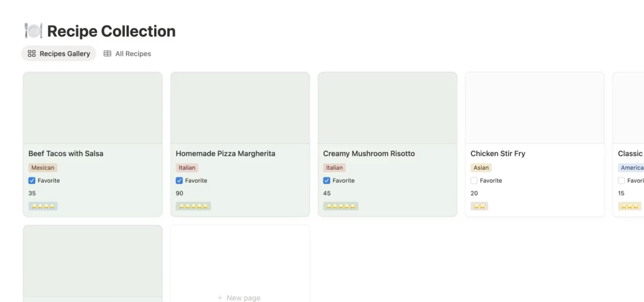
Task: Click the plate emoji page icon
Action: [x=33, y=31]
